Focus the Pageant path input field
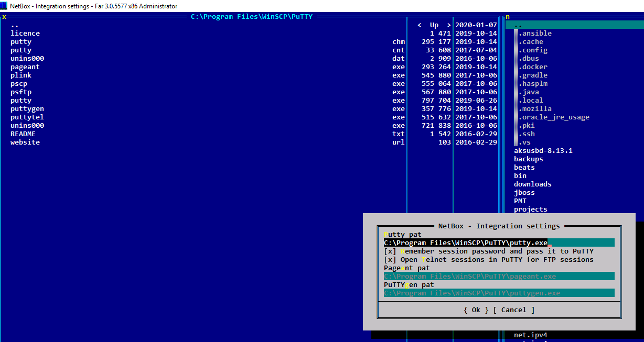This screenshot has width=644, height=342. [x=499, y=276]
